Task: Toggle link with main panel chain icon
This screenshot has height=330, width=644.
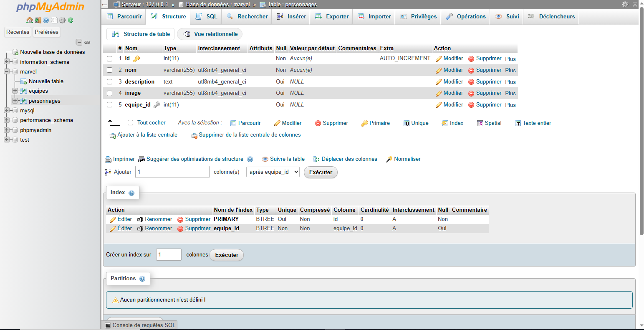Action: (87, 42)
